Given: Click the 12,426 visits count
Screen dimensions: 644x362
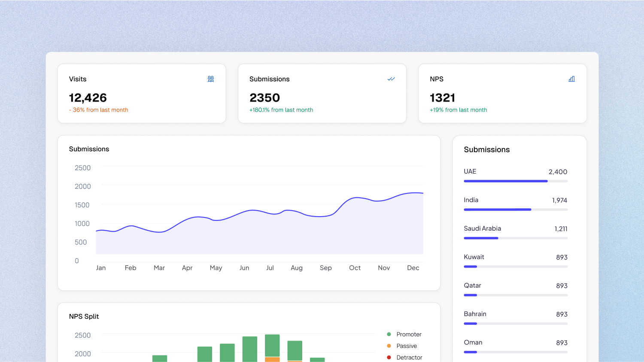Looking at the screenshot, I should [x=88, y=98].
